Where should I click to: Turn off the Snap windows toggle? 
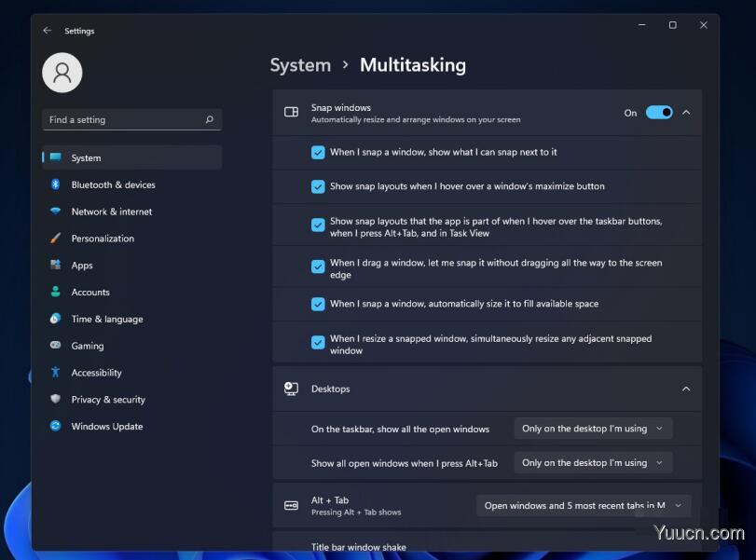[659, 113]
